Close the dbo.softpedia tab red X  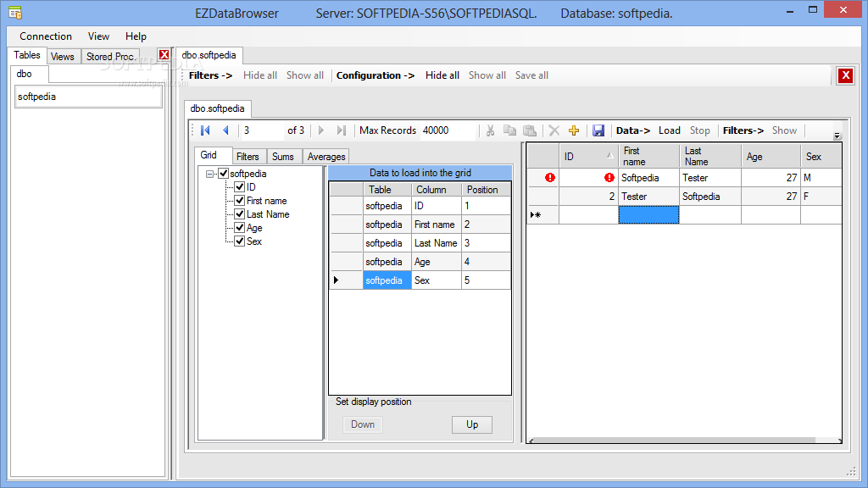pyautogui.click(x=845, y=75)
